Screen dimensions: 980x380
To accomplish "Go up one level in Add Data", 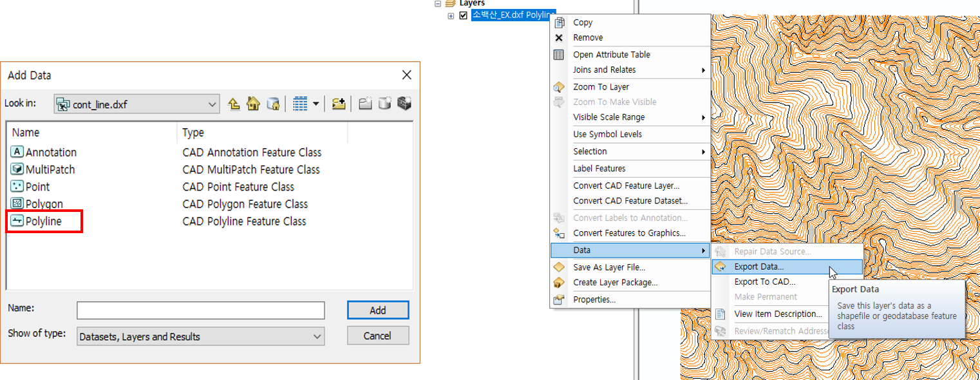I will [x=234, y=103].
